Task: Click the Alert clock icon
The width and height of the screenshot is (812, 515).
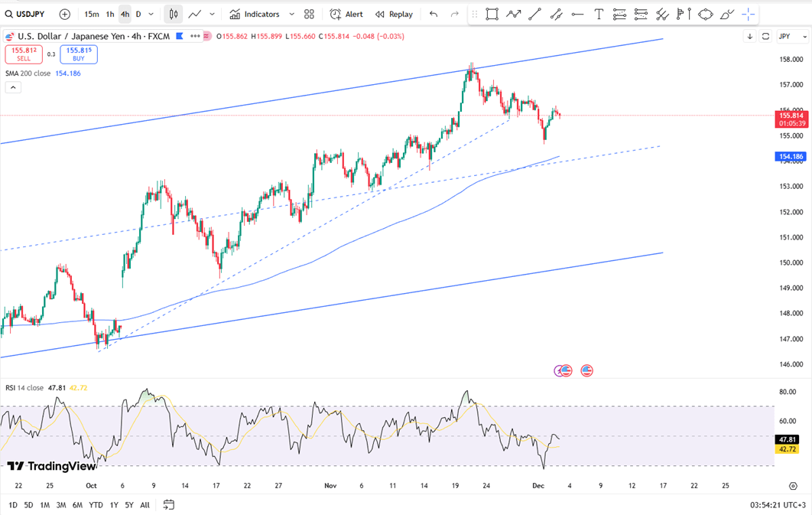Action: point(336,14)
